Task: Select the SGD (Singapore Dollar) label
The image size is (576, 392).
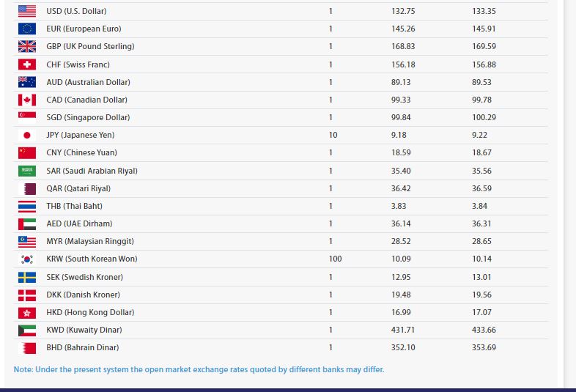Action: (88, 117)
